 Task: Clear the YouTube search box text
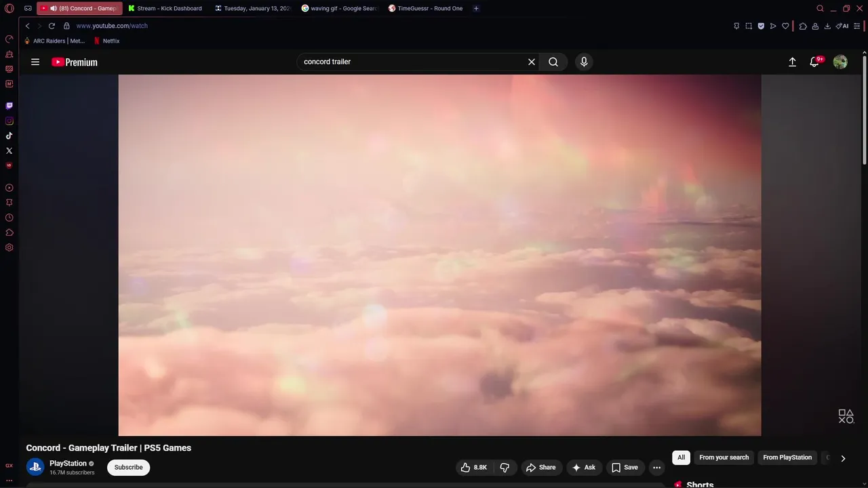point(532,62)
